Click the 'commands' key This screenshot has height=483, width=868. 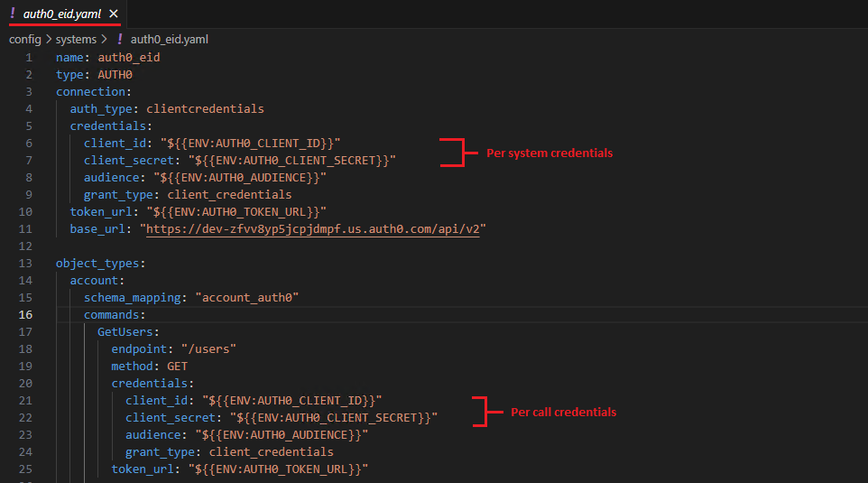click(111, 315)
